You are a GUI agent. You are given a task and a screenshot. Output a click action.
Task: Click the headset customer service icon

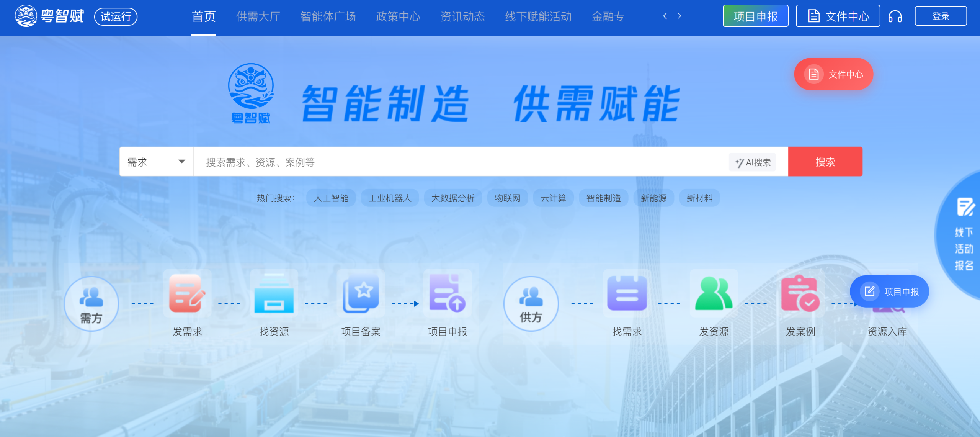[x=895, y=16]
